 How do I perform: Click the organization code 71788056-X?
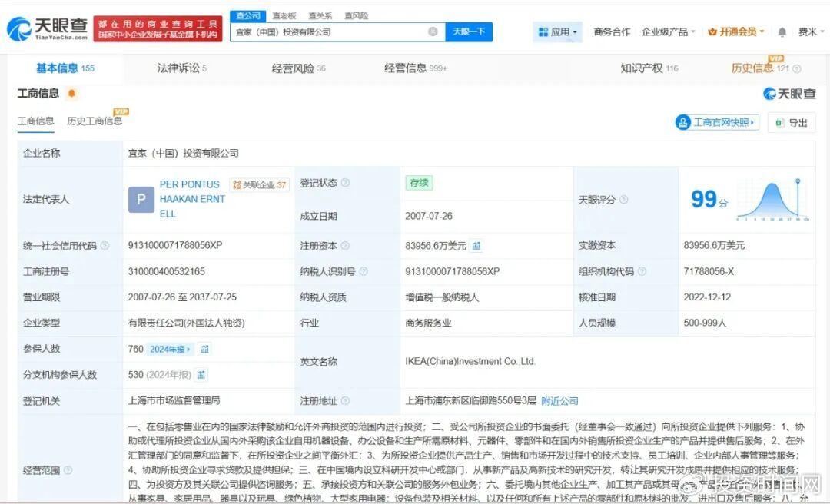pos(709,271)
